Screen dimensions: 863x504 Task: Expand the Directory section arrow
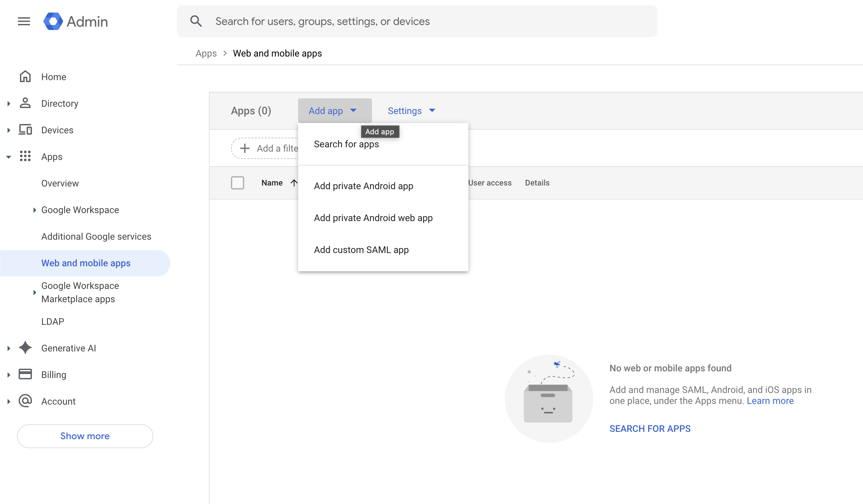click(x=9, y=103)
